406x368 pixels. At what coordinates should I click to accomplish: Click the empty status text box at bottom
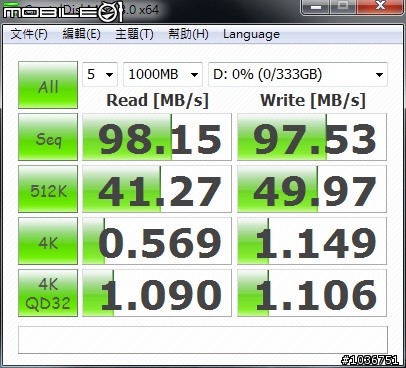pos(203,340)
